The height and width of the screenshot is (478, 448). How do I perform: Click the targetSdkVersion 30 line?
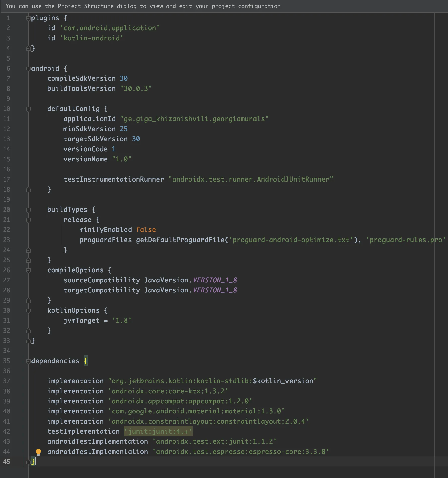click(x=102, y=139)
